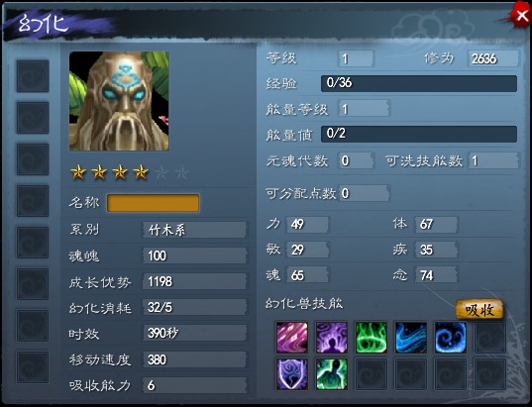Select the purple silhouette aura skill icon
The image size is (532, 407).
coord(332,338)
